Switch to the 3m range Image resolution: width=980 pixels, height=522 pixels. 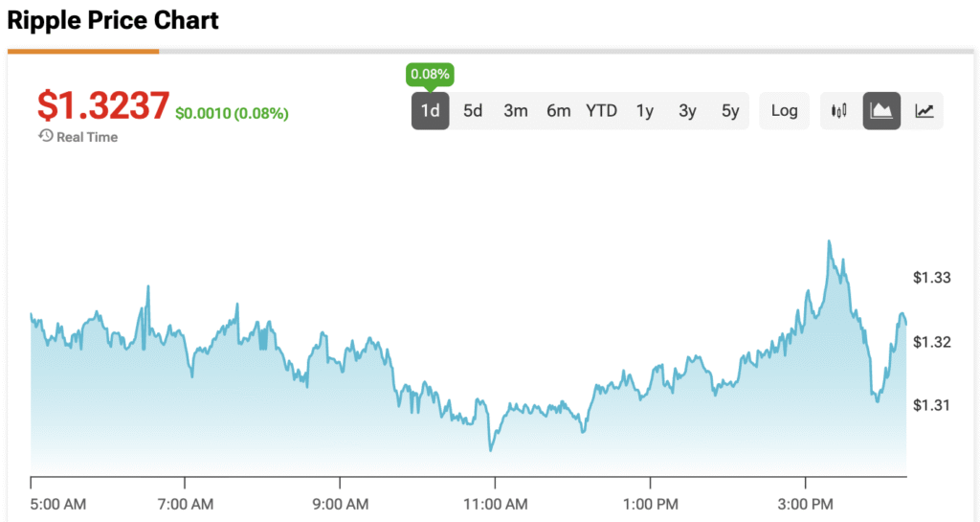(516, 111)
